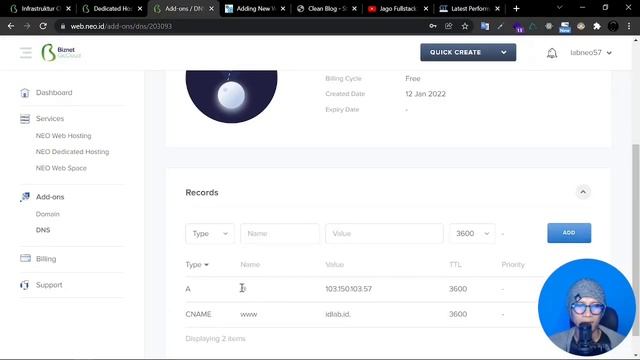Close the Clean Blog tab
Screen dimensions: 640x360
click(354, 9)
